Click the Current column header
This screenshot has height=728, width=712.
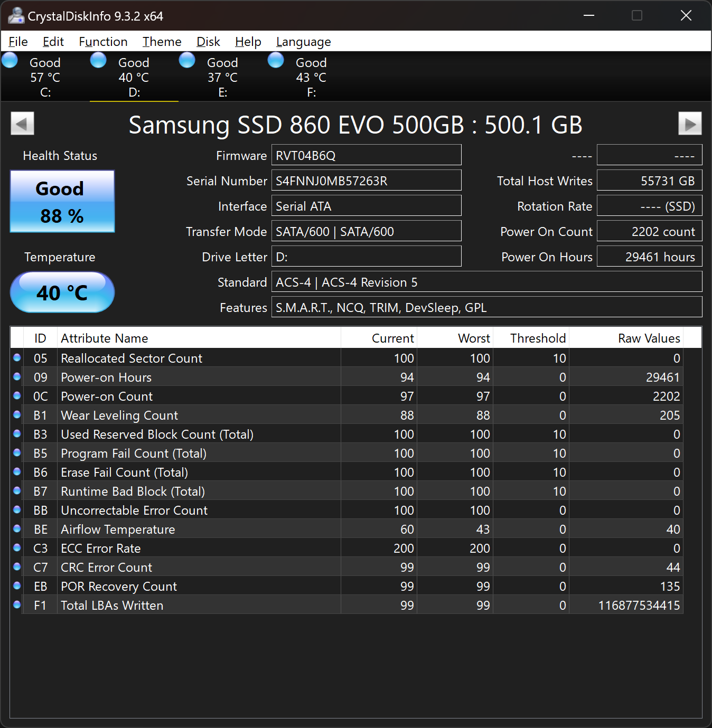379,338
